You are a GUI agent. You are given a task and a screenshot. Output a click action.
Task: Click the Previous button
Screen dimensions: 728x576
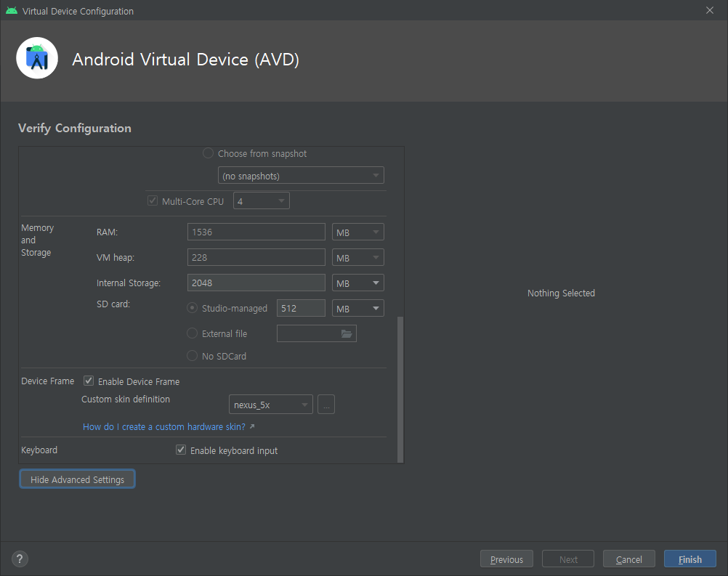[x=506, y=559]
